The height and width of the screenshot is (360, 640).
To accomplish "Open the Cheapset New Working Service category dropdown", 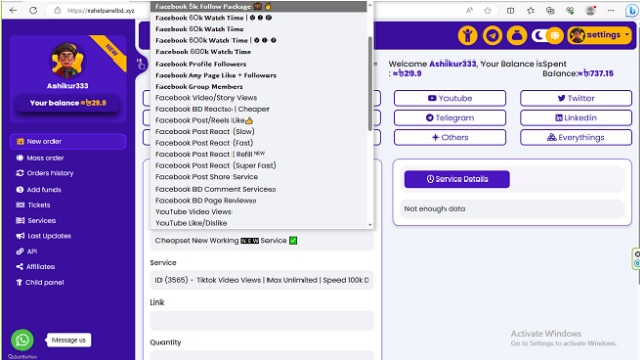I will pyautogui.click(x=262, y=241).
